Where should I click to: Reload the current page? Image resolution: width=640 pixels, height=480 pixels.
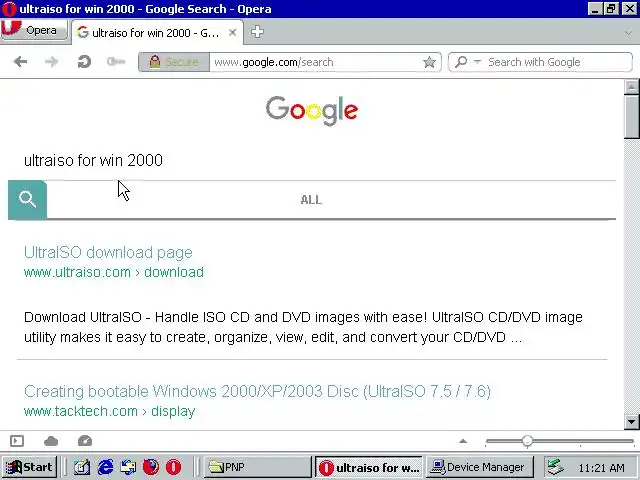point(84,62)
